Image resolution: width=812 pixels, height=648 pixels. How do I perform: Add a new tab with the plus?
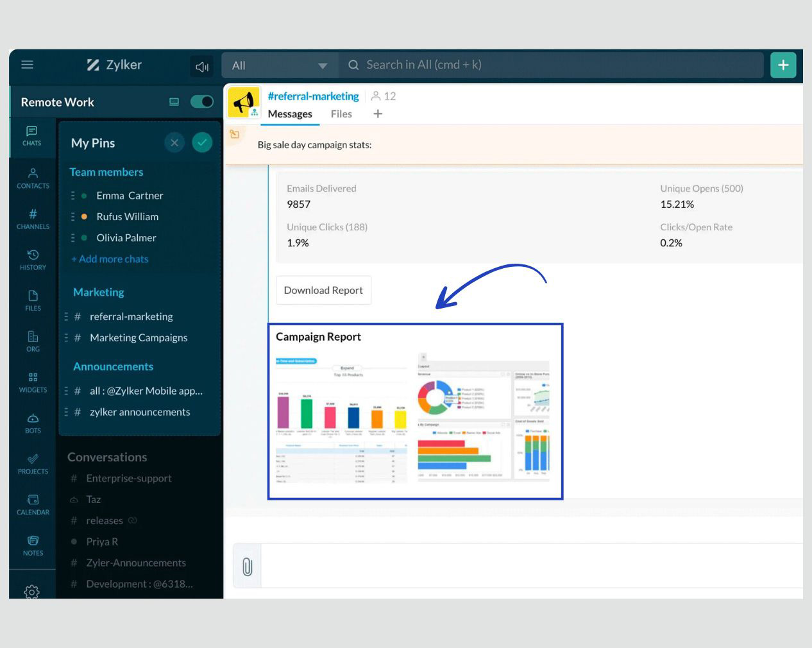click(x=378, y=114)
